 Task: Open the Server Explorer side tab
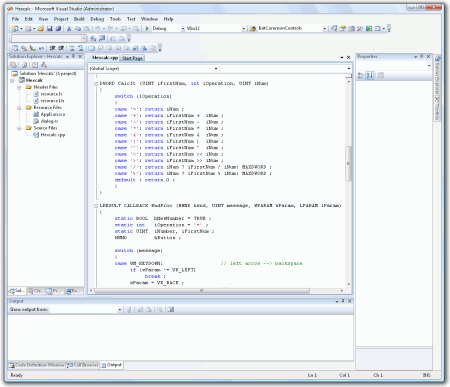coord(437,76)
